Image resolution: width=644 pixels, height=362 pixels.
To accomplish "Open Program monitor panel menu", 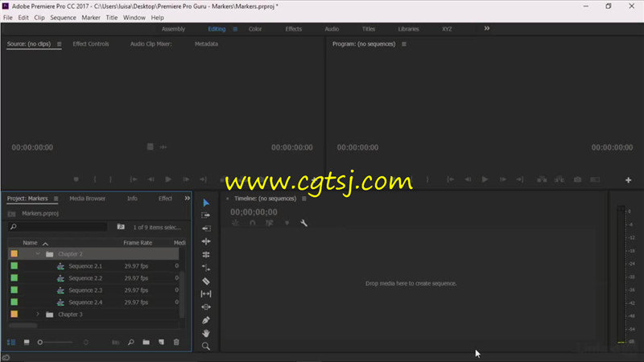I will pos(404,44).
